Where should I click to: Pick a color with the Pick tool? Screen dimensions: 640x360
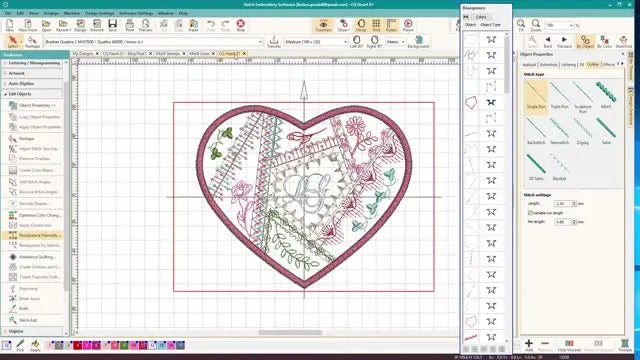pos(20,345)
